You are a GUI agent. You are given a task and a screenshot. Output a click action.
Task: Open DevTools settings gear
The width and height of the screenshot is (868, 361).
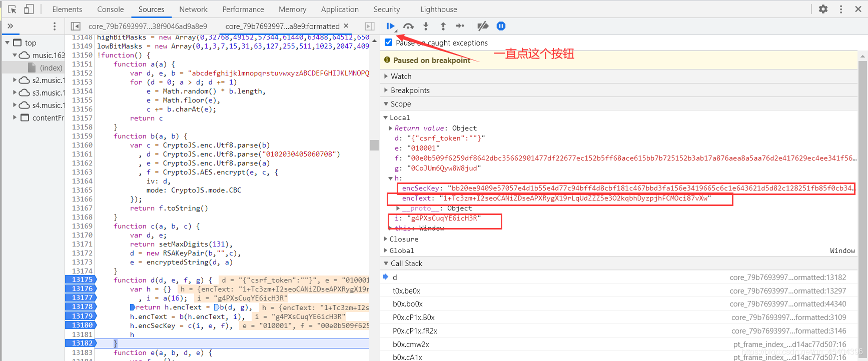(823, 9)
